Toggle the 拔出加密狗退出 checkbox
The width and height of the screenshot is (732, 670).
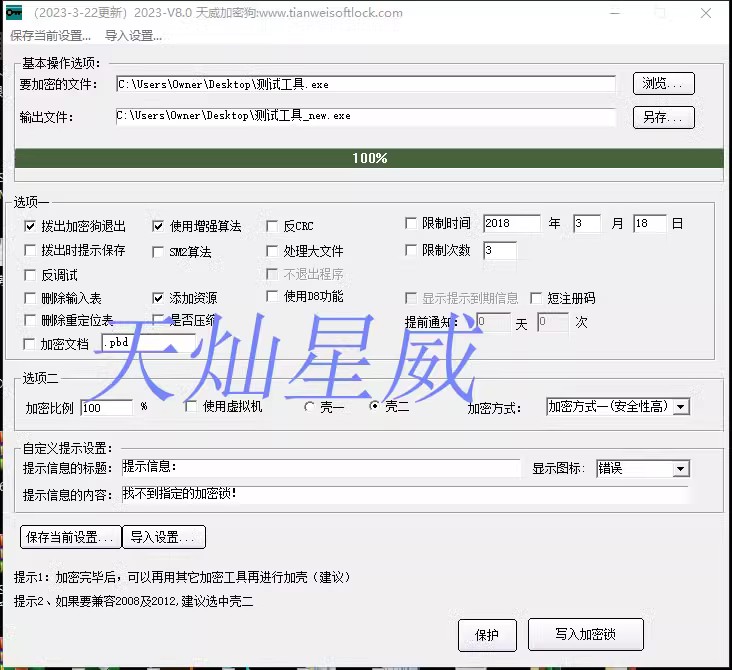[30, 226]
